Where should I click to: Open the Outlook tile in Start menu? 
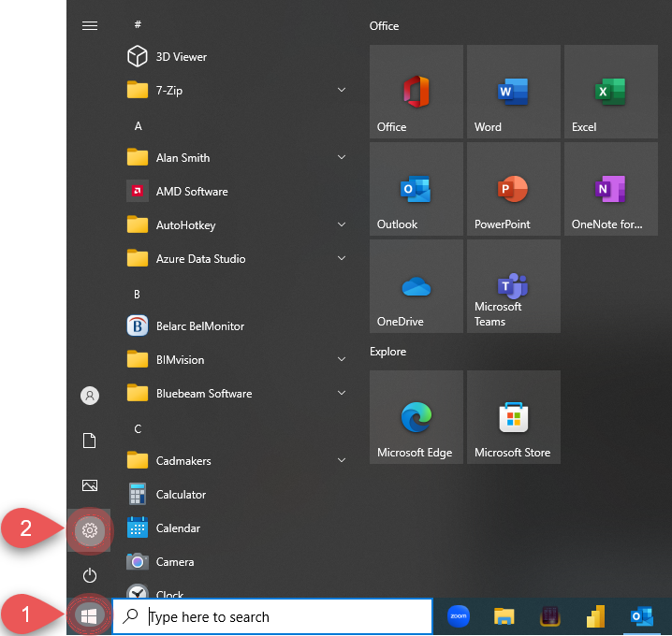point(416,189)
